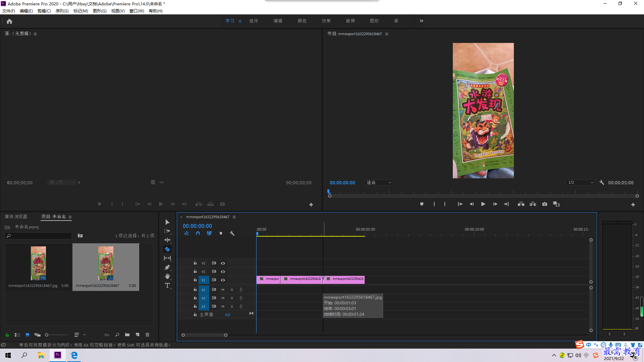Select mmexport1632295618467.jpg thumbnail in project
This screenshot has width=644, height=362.
click(38, 263)
